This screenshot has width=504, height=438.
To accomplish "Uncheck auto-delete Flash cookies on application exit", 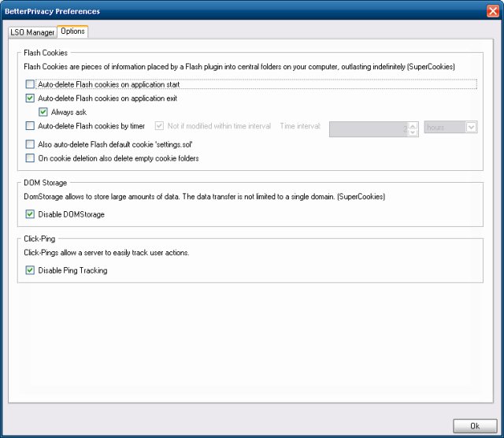I will point(31,98).
